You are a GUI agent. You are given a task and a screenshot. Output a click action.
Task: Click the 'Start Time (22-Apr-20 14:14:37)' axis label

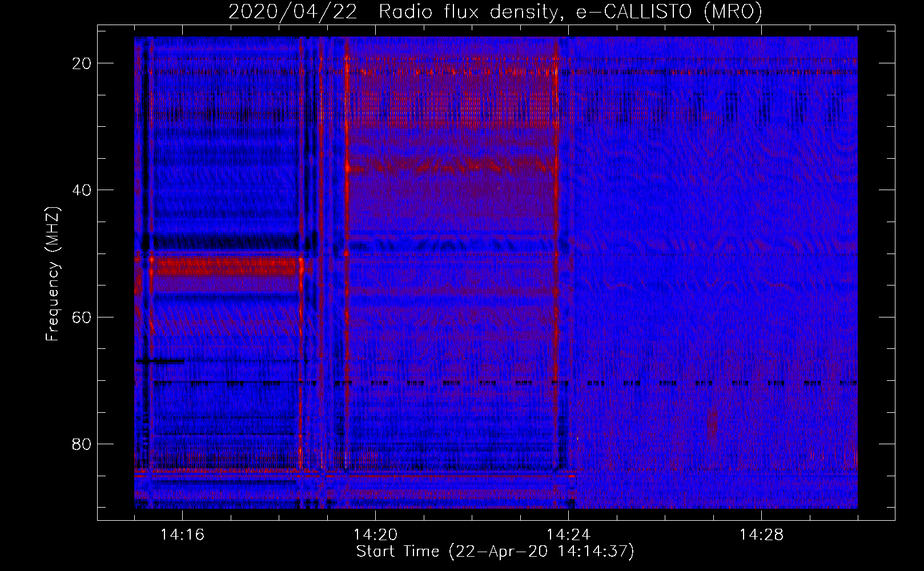point(495,552)
